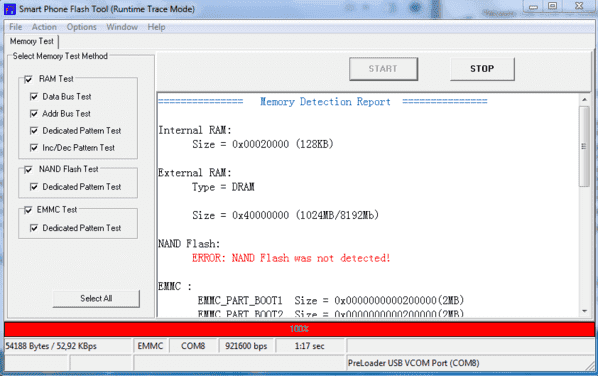Close the Smart Phone Flash Tool window
The height and width of the screenshot is (376, 598).
579,6
